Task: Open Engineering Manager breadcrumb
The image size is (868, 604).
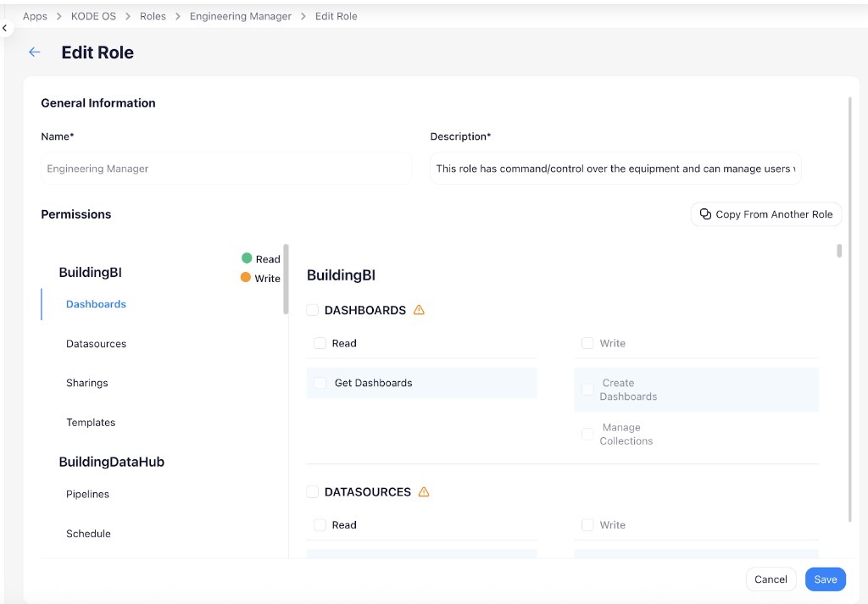Action: (240, 16)
